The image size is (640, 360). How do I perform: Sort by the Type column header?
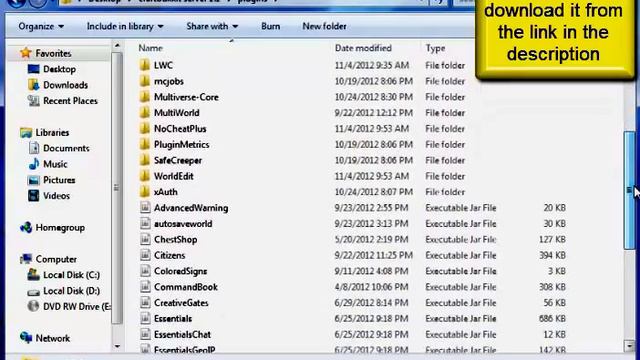click(x=435, y=48)
